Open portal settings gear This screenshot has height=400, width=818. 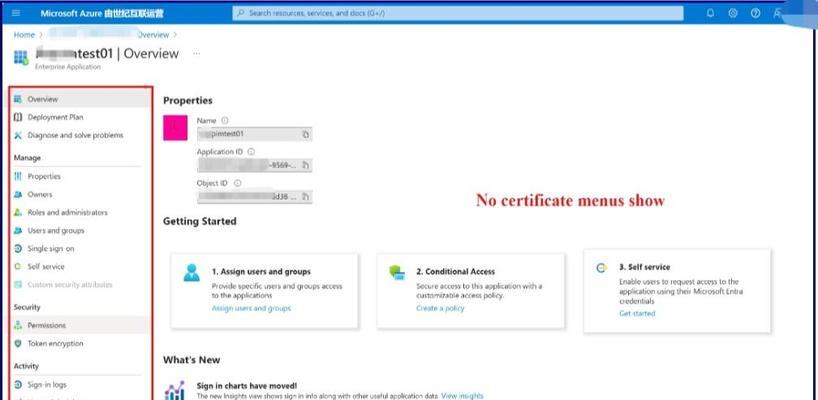733,14
